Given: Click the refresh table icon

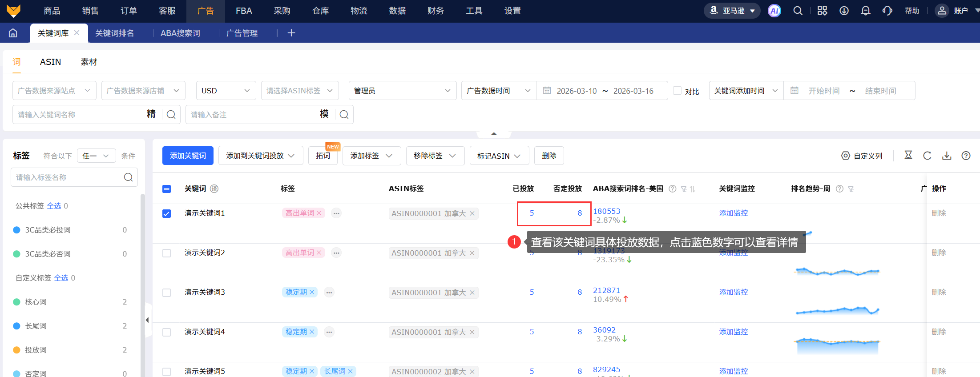Looking at the screenshot, I should (927, 156).
